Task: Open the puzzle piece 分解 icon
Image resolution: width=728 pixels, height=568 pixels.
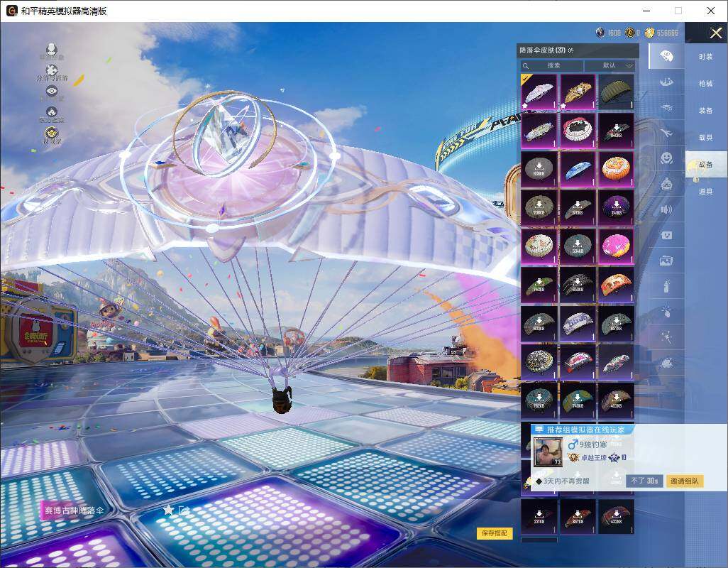Action: [52, 72]
